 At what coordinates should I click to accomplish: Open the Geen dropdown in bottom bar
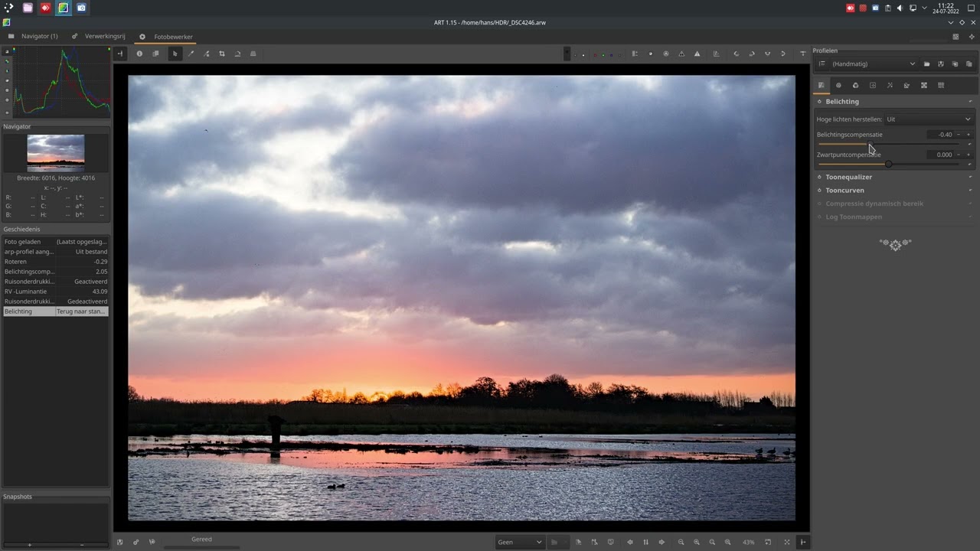(x=519, y=542)
